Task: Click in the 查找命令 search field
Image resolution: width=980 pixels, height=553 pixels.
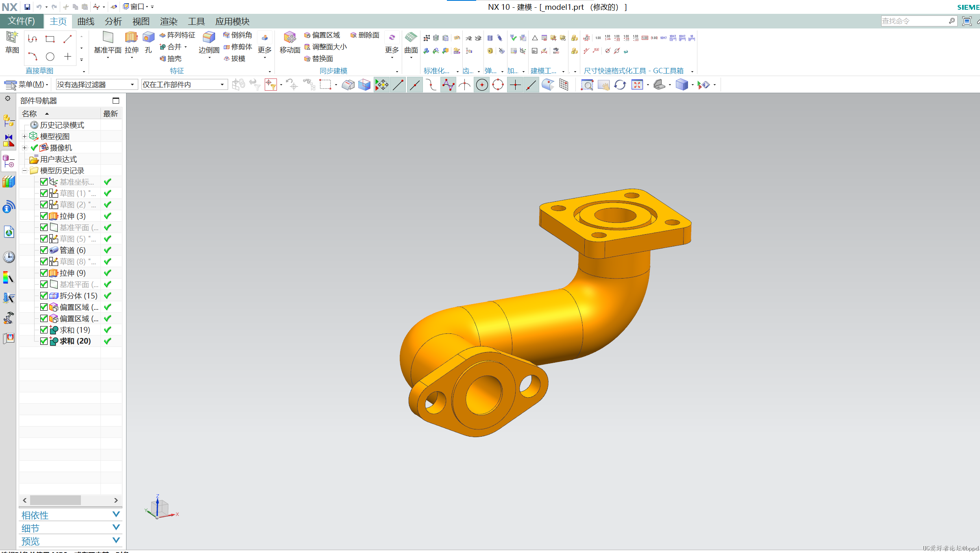Action: tap(914, 21)
